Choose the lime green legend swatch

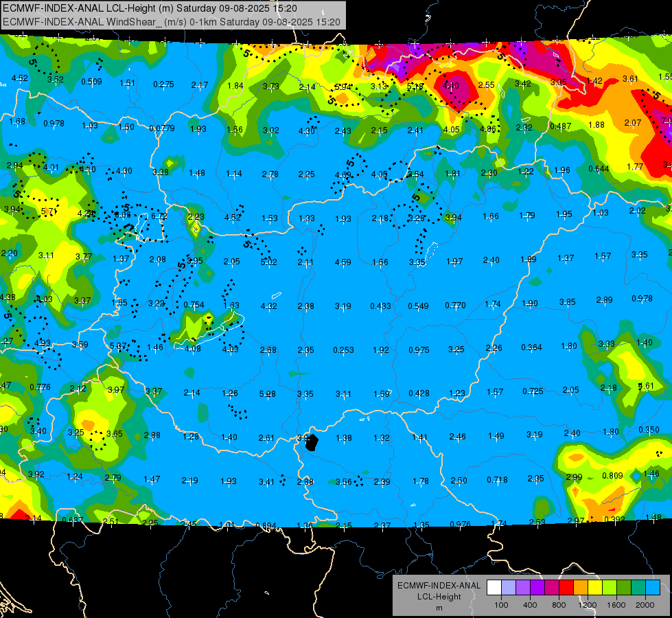(x=610, y=588)
